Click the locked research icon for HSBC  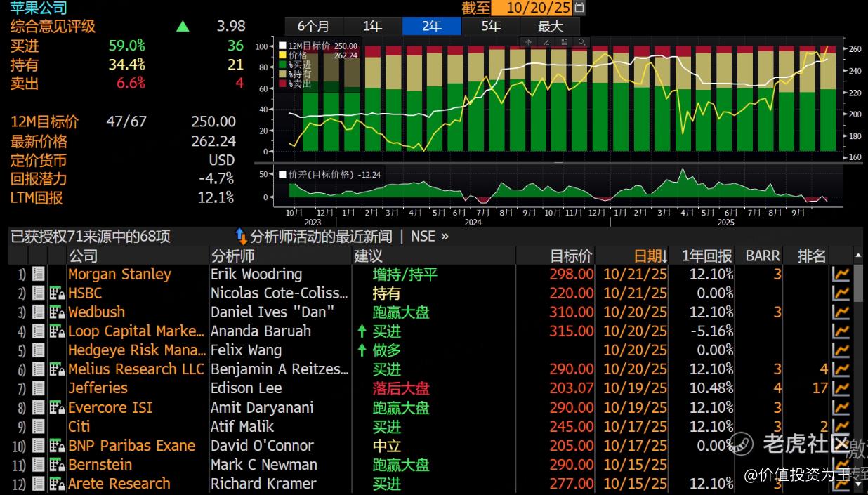tap(57, 293)
